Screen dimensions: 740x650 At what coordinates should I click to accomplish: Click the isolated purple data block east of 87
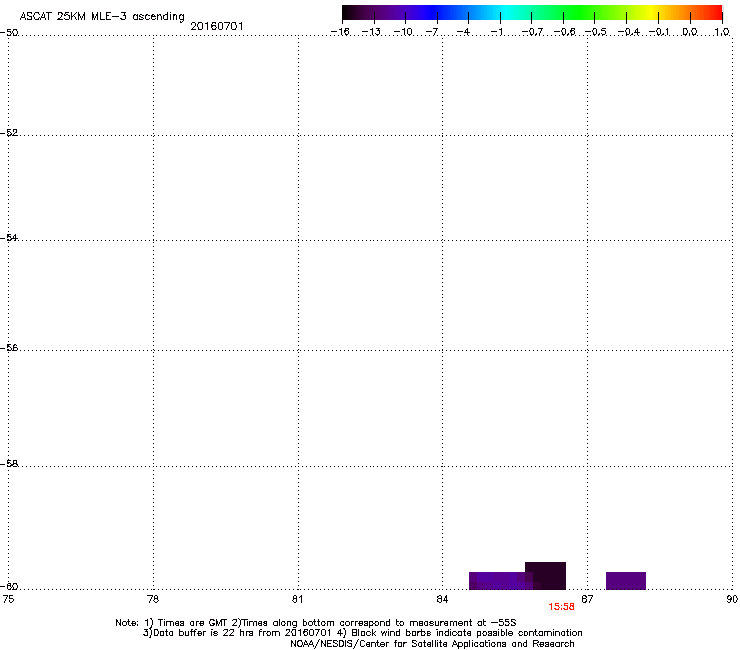626,581
